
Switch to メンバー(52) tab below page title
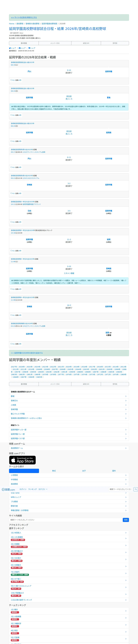[x=55, y=43]
